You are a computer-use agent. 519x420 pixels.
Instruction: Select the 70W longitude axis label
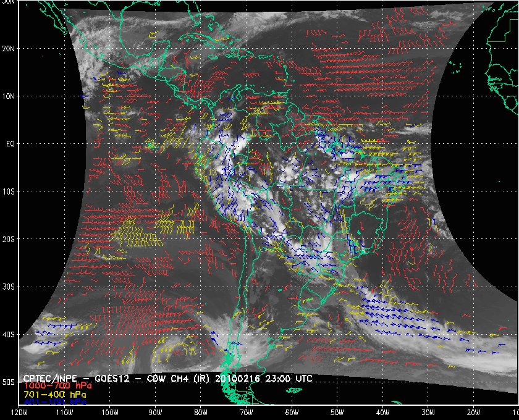[x=247, y=413]
